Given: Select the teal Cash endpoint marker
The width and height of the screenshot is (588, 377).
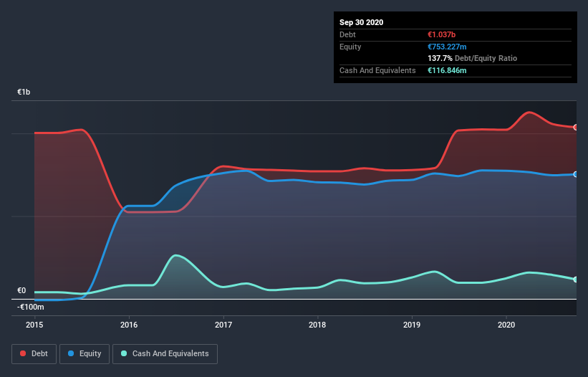Looking at the screenshot, I should point(575,280).
